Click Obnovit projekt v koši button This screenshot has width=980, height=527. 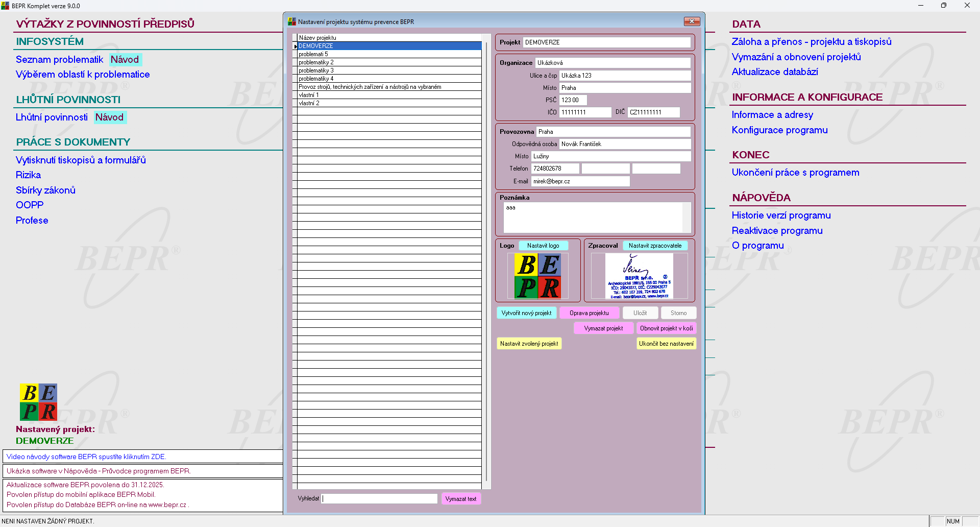(x=666, y=328)
